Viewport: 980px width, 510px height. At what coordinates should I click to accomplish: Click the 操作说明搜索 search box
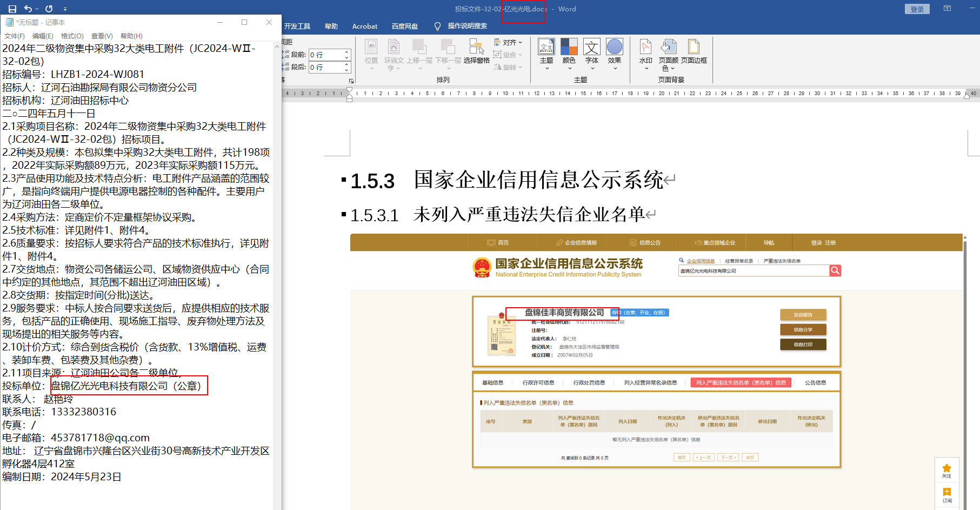click(468, 26)
